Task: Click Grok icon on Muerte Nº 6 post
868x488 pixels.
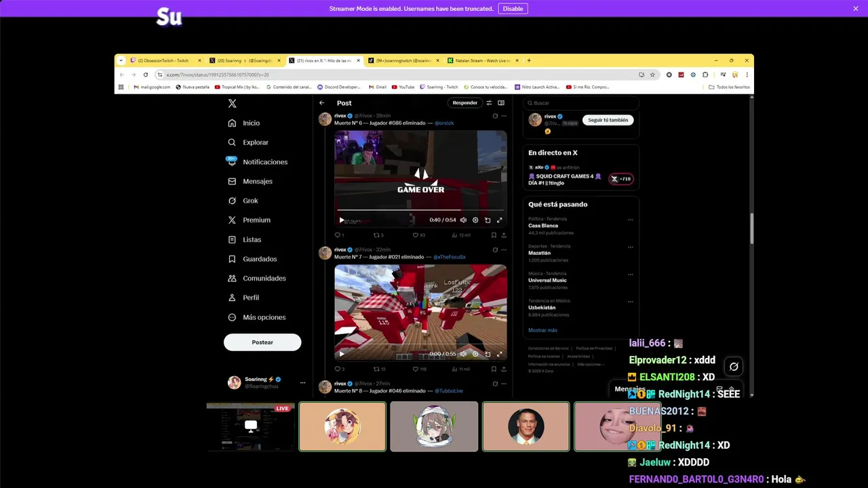Action: pyautogui.click(x=495, y=116)
